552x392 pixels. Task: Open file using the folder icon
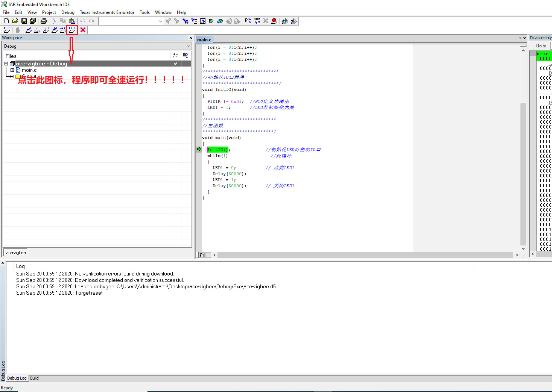tap(15, 21)
